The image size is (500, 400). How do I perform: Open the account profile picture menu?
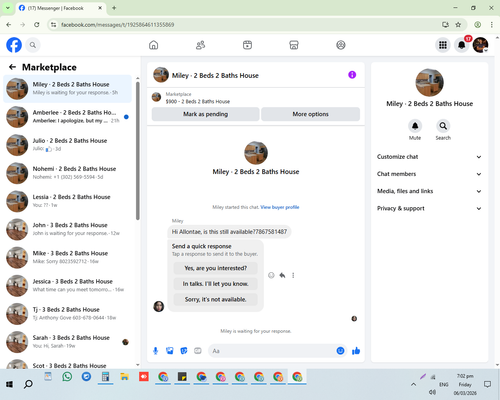(480, 45)
